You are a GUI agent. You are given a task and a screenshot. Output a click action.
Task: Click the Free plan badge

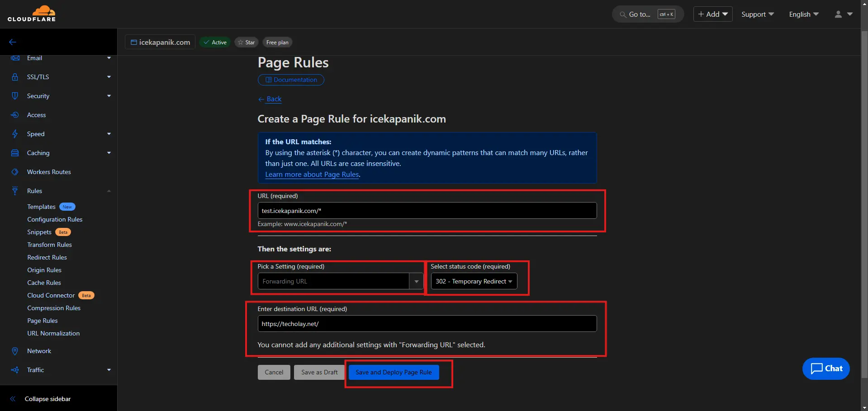pos(277,43)
